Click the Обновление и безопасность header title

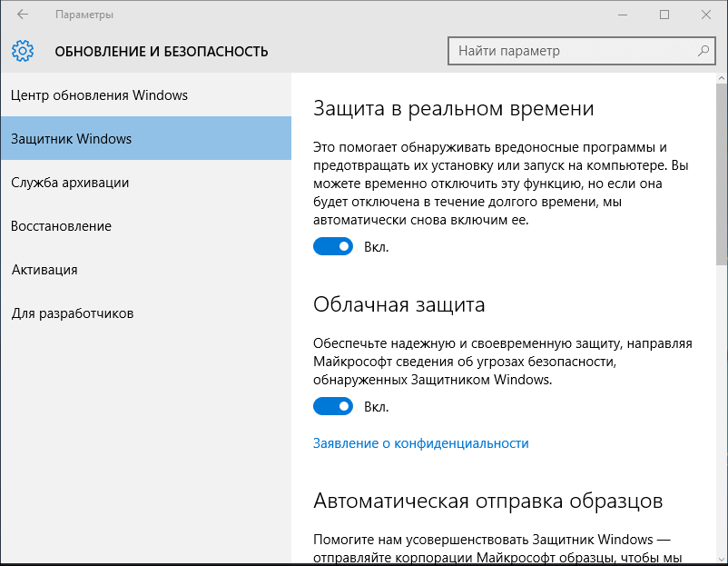pyautogui.click(x=162, y=52)
